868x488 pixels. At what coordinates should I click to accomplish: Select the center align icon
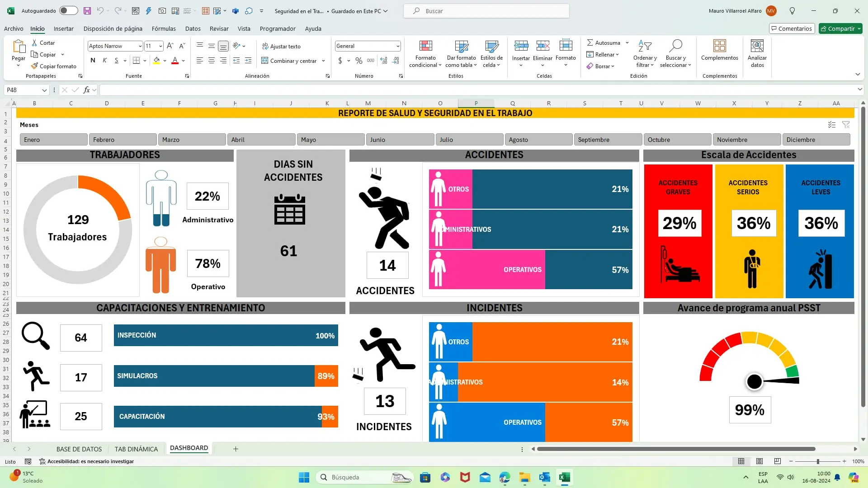coord(211,61)
